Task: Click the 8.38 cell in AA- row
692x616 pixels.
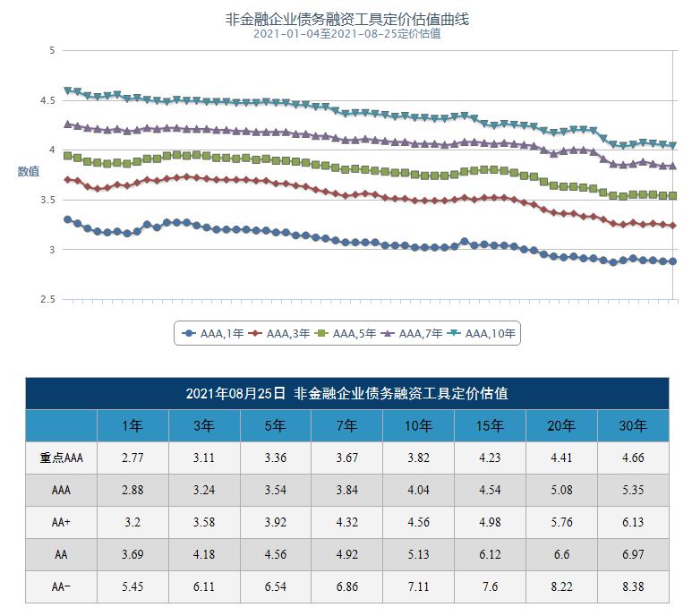Action: pyautogui.click(x=633, y=586)
